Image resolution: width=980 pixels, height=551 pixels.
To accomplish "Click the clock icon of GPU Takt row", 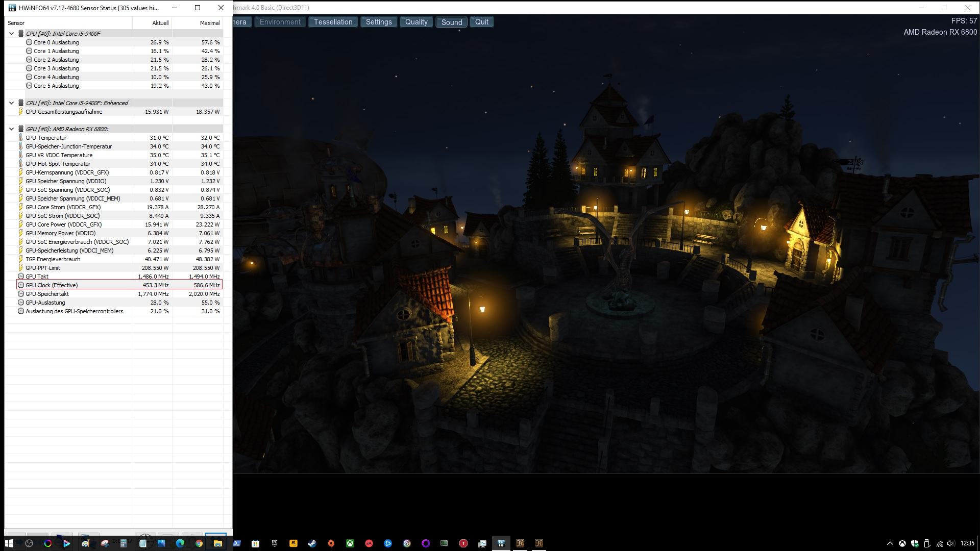I will [21, 277].
